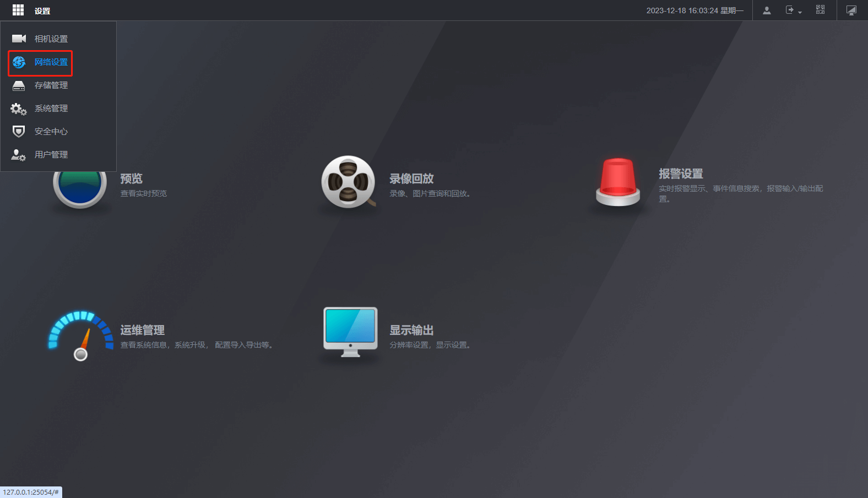Click the text 查看实时预览
This screenshot has height=498, width=868.
click(144, 193)
